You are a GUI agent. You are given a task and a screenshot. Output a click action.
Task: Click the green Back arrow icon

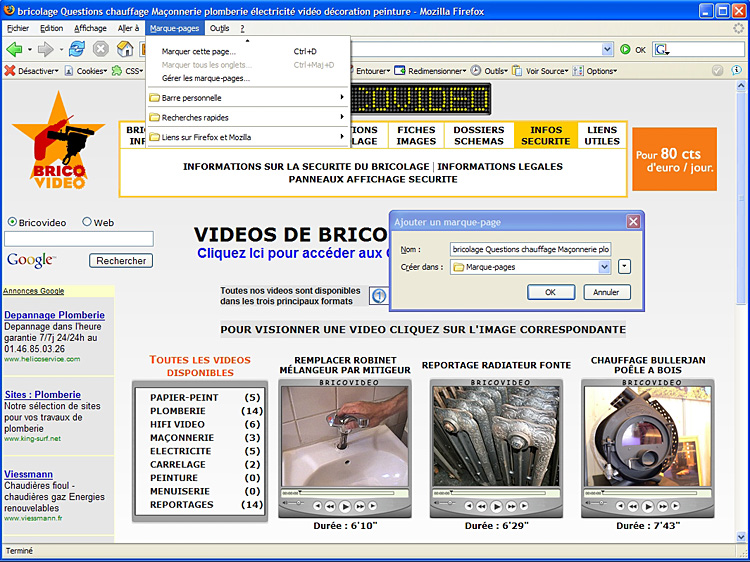[14, 49]
